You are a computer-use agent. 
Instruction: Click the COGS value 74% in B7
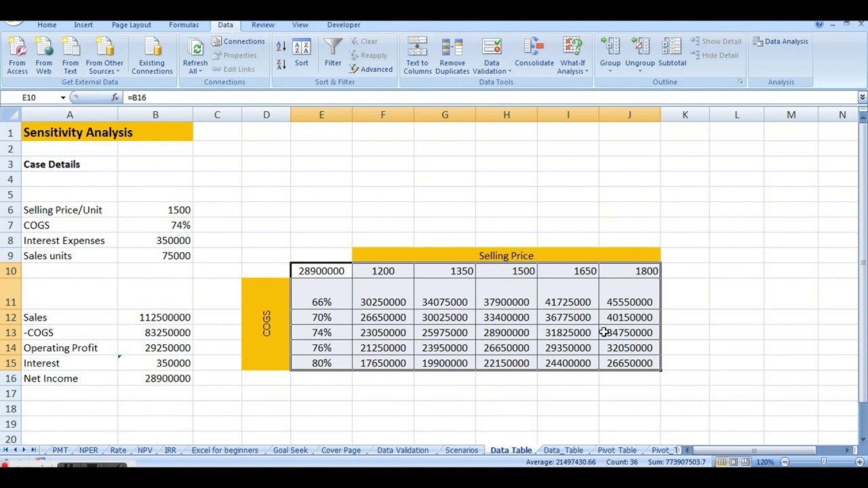pyautogui.click(x=155, y=225)
